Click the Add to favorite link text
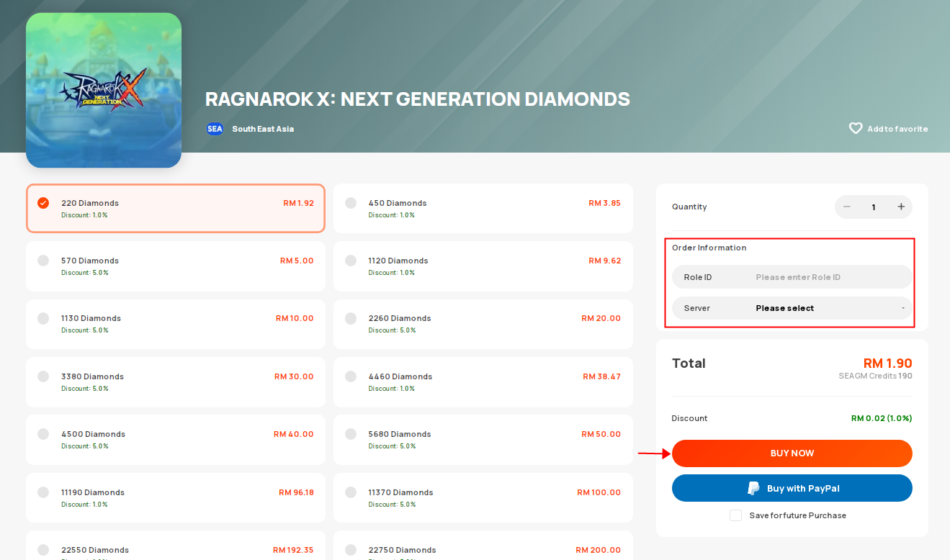The image size is (950, 560). point(897,129)
